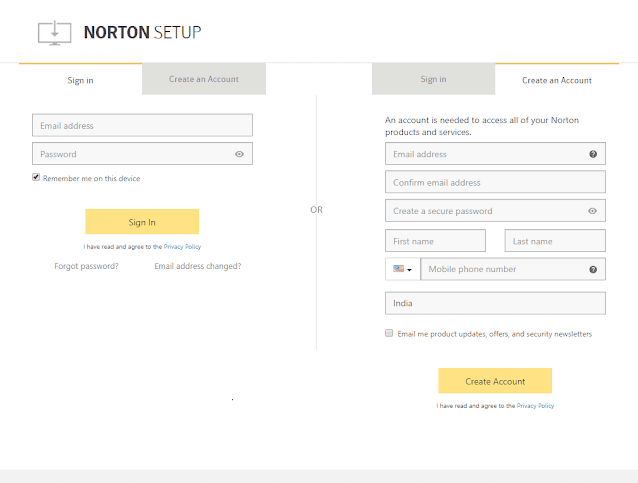This screenshot has width=638, height=483.
Task: Switch to left panel Create an Account tab
Action: (x=204, y=79)
